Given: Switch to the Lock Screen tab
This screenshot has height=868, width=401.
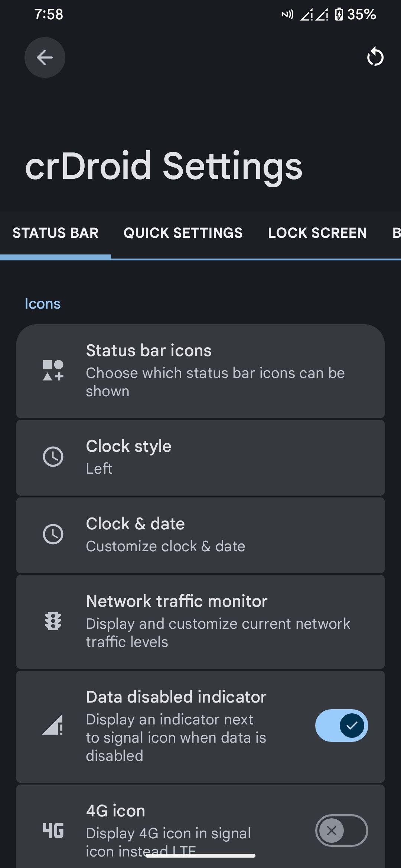Looking at the screenshot, I should [x=317, y=233].
